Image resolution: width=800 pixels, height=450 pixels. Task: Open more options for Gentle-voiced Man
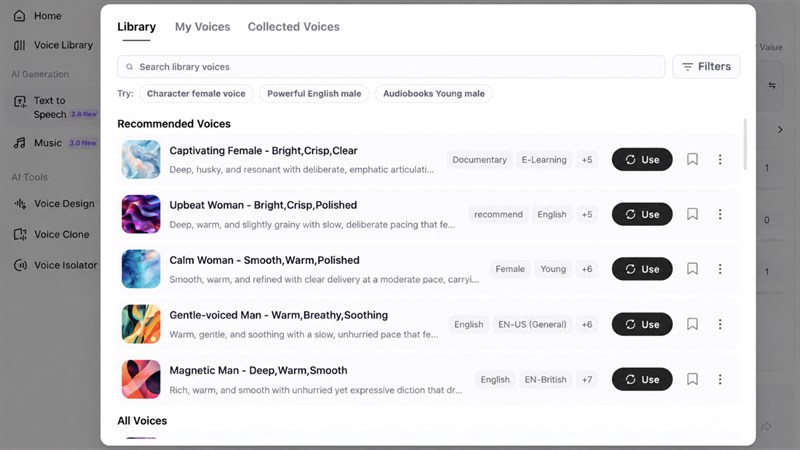[720, 324]
